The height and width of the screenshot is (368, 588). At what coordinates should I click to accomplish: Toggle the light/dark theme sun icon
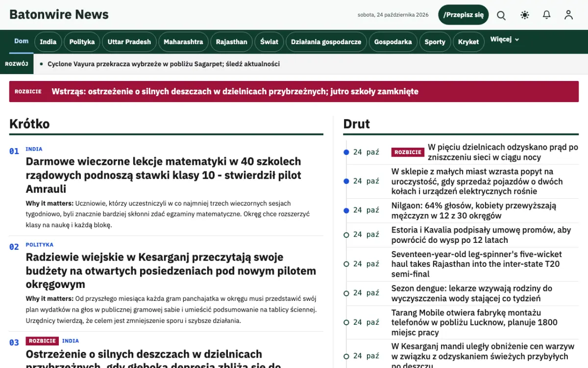pyautogui.click(x=525, y=15)
